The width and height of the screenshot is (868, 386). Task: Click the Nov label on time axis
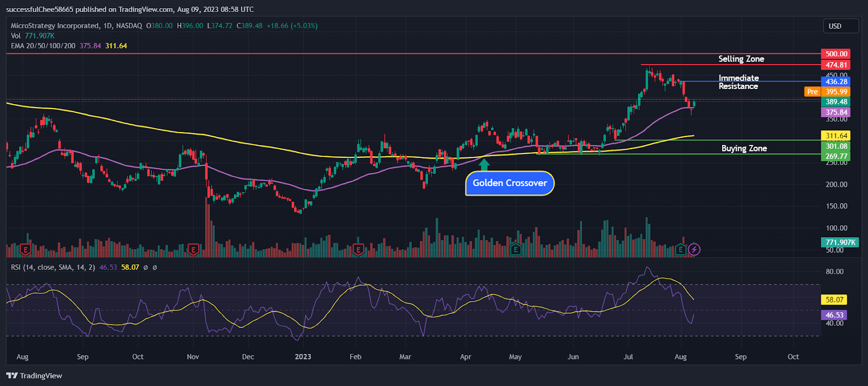(x=193, y=357)
